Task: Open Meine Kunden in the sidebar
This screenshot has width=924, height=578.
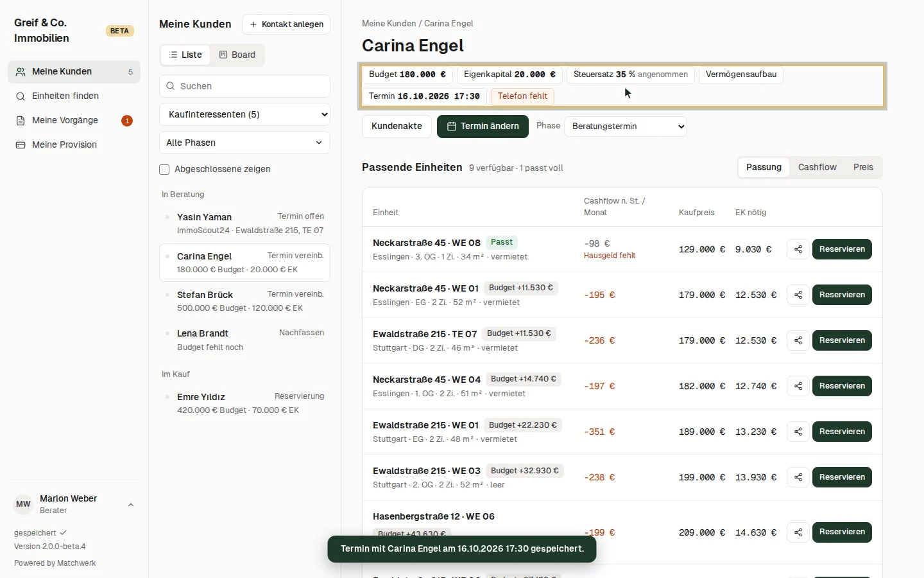Action: tap(74, 72)
